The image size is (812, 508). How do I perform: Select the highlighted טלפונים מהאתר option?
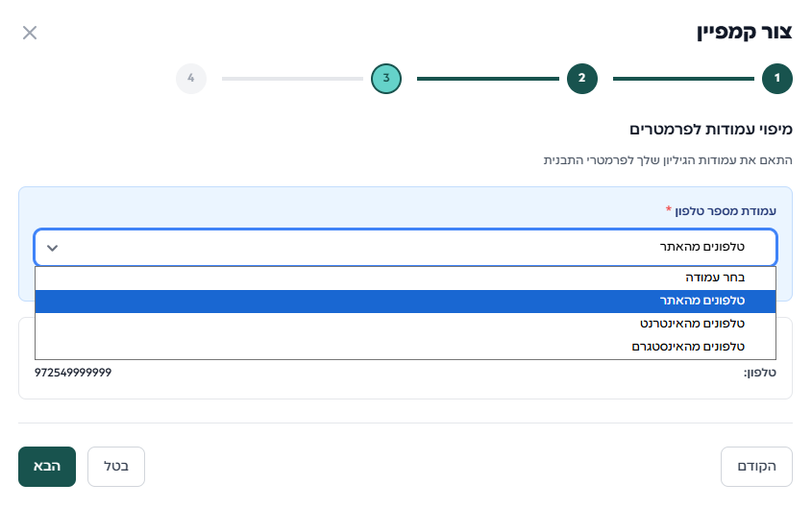click(x=406, y=301)
